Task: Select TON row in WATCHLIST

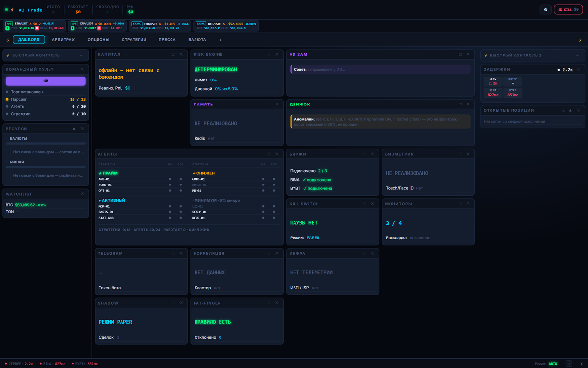Action: pyautogui.click(x=46, y=212)
